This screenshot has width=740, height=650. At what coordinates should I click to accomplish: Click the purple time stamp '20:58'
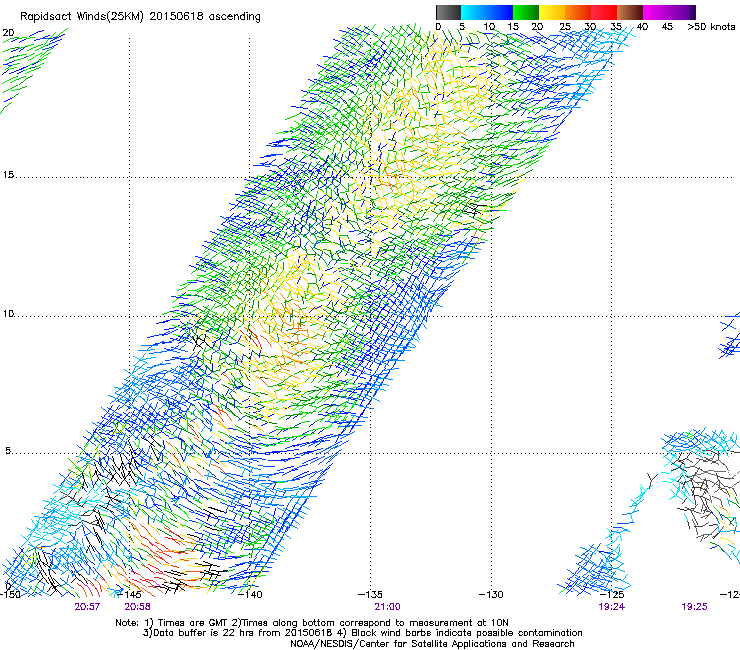pos(137,607)
